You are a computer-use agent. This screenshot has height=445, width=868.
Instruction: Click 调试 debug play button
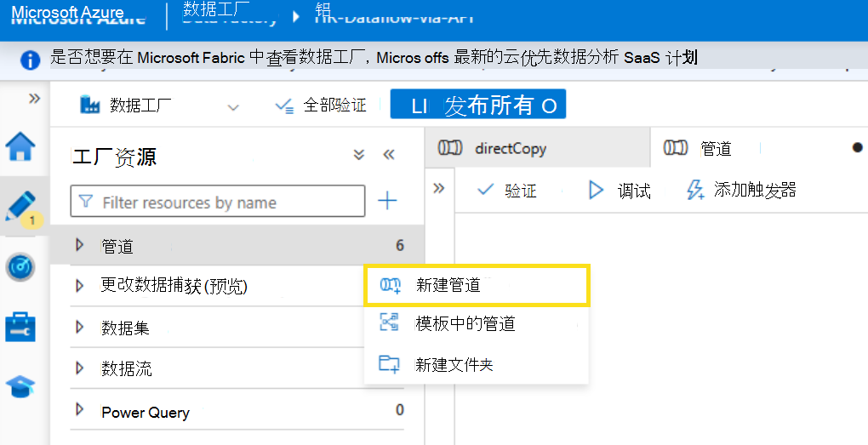pos(620,190)
